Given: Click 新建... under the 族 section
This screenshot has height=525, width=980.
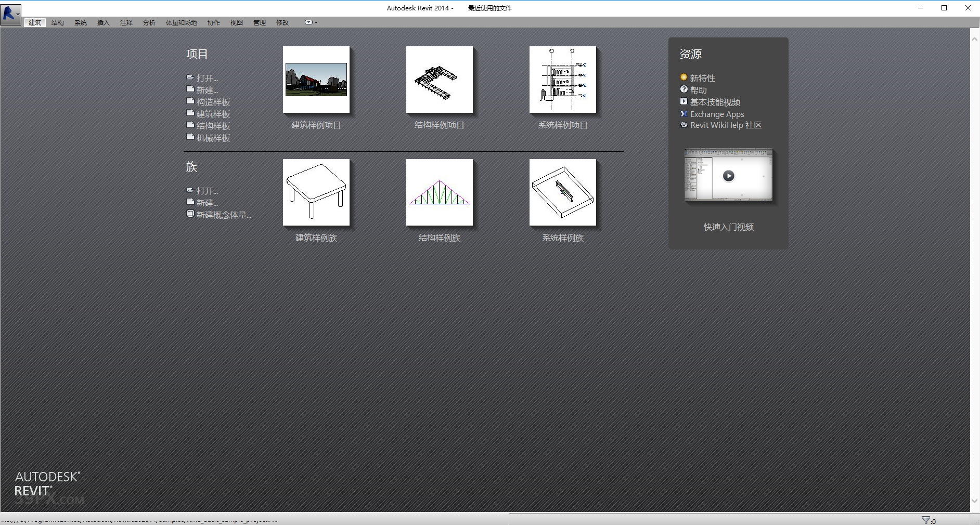Looking at the screenshot, I should pos(207,202).
